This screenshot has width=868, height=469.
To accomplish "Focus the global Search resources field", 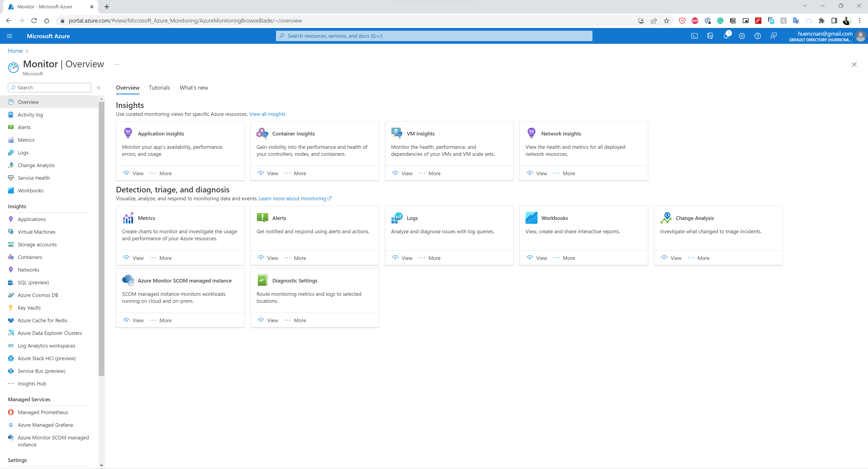I will click(x=434, y=36).
